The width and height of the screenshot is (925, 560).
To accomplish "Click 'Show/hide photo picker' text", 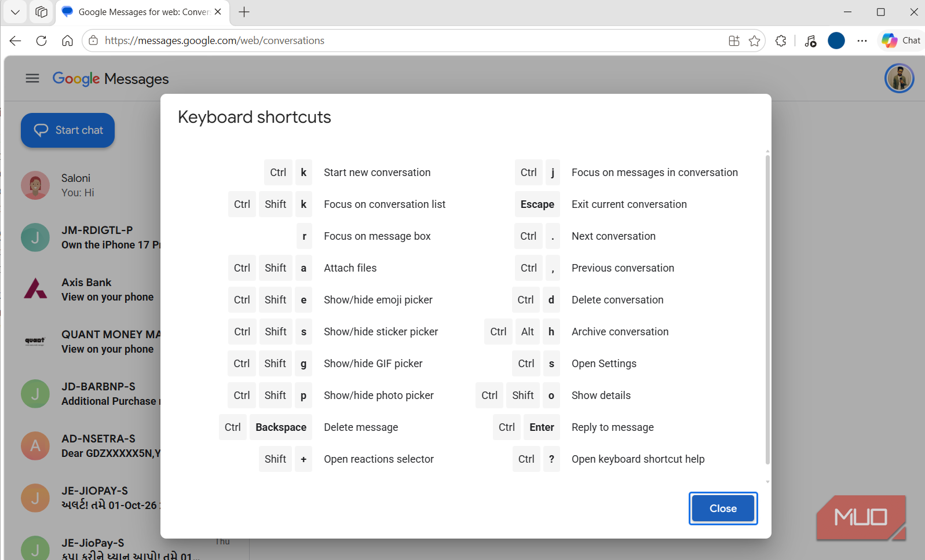I will (379, 396).
